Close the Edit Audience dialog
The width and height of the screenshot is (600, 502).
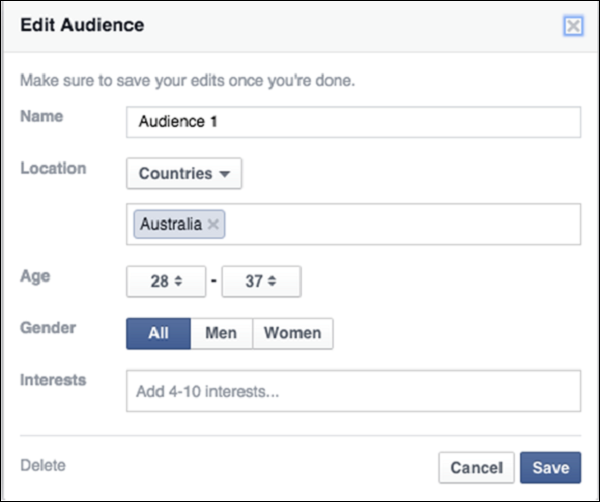pos(573,26)
